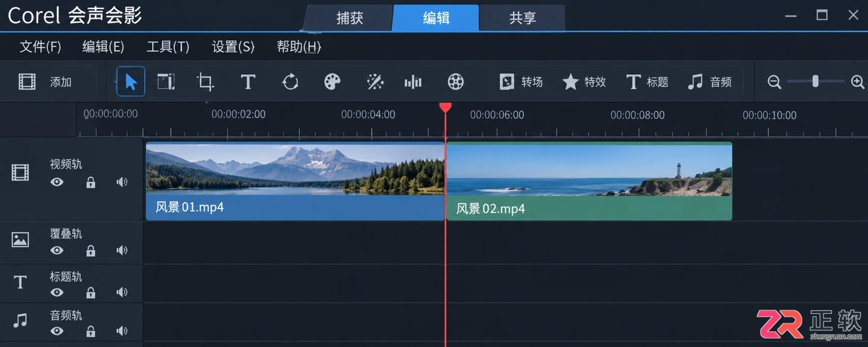868x347 pixels.
Task: Click the 标题轨 track label
Action: pyautogui.click(x=66, y=277)
